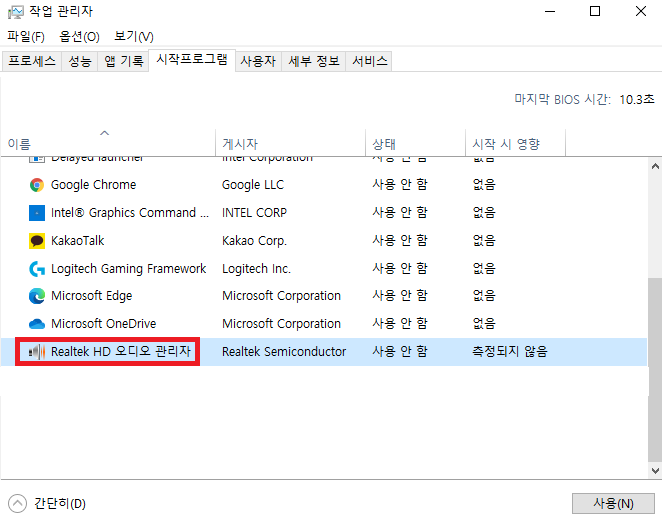This screenshot has width=662, height=527.
Task: Click Microsoft Corporation publisher in OneDrive row
Action: [281, 324]
